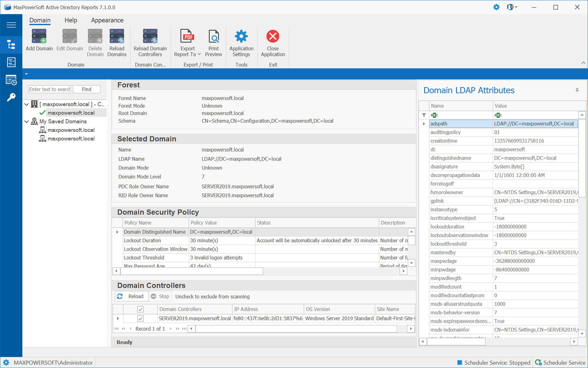
Task: Click the Domain Security Policy horizontal scrollbar thumb
Action: tap(192, 271)
